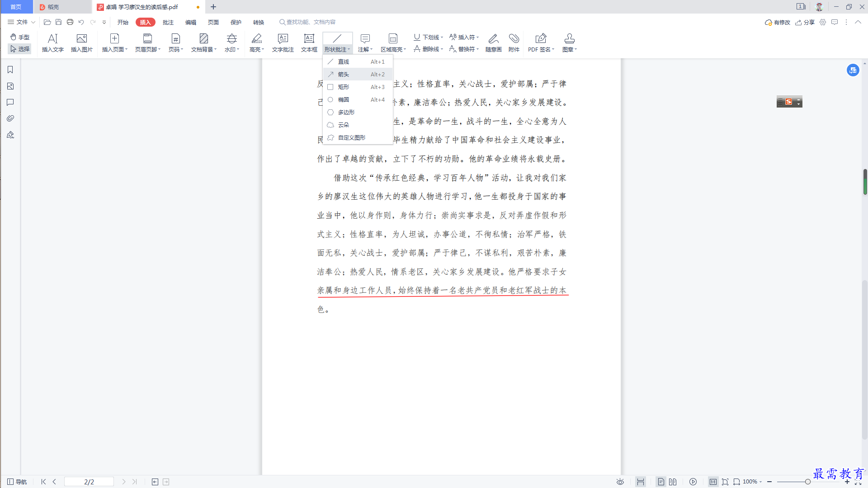Activate the Select (选择) tool

coord(20,49)
